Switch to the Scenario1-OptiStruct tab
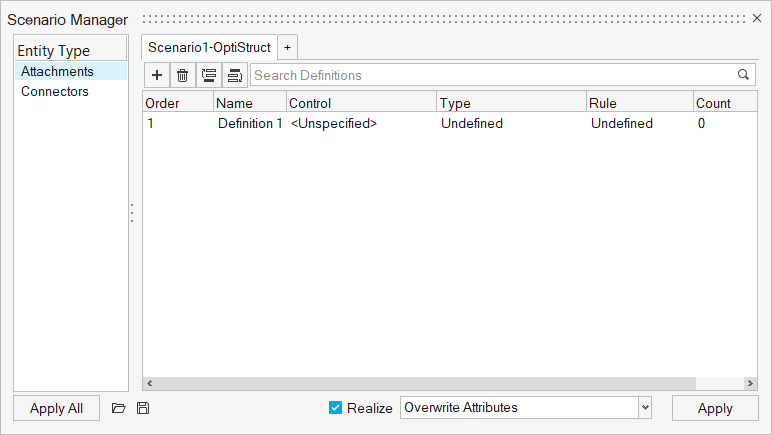This screenshot has width=772, height=435. (x=209, y=48)
